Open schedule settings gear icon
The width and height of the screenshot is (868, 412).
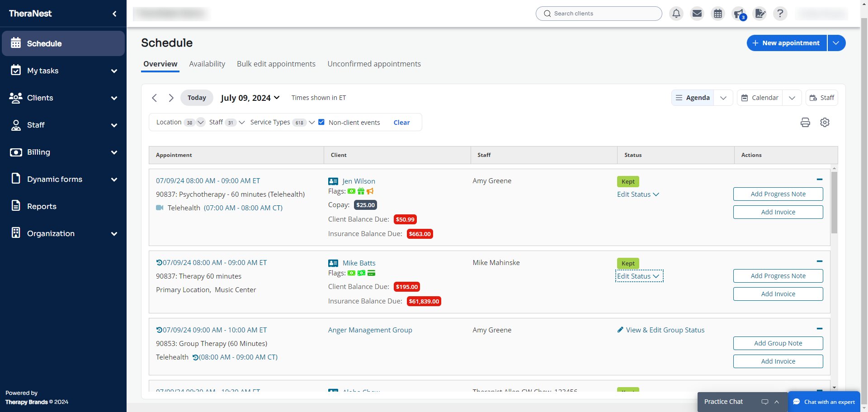click(x=825, y=123)
